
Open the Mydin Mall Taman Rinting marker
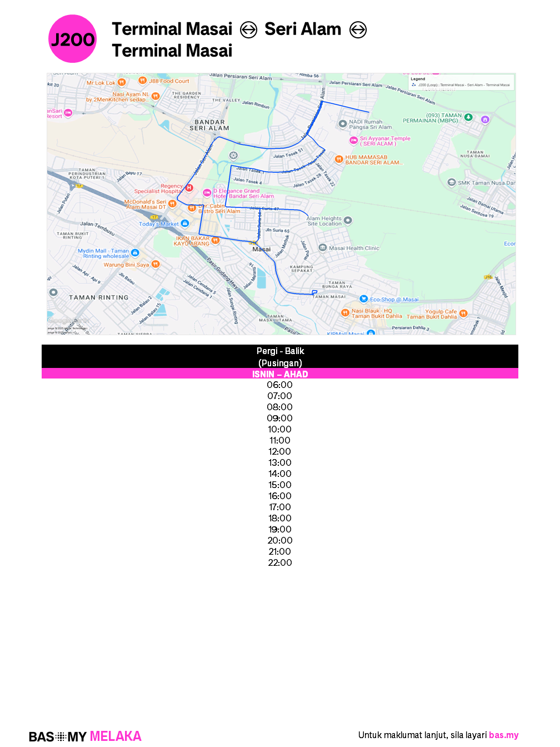point(136,253)
